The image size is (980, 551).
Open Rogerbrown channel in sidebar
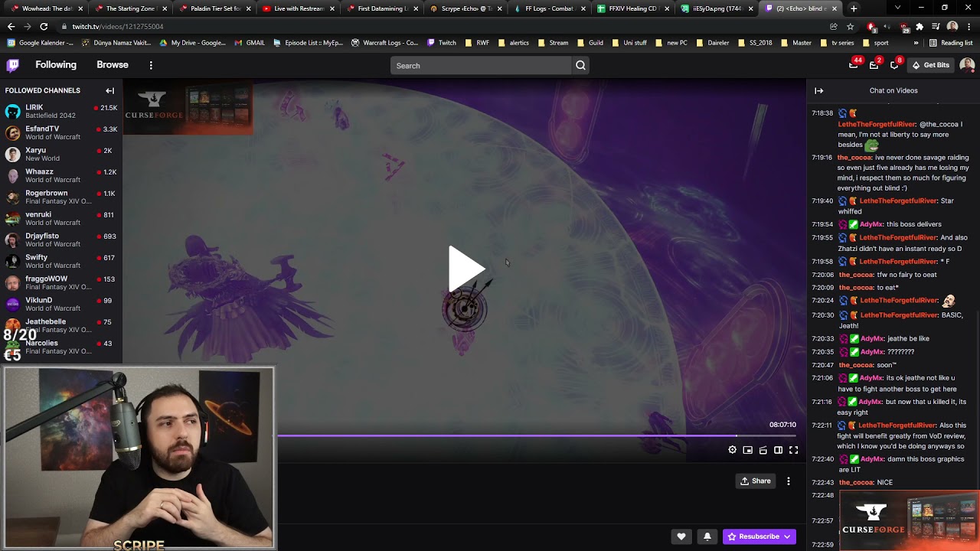(60, 197)
